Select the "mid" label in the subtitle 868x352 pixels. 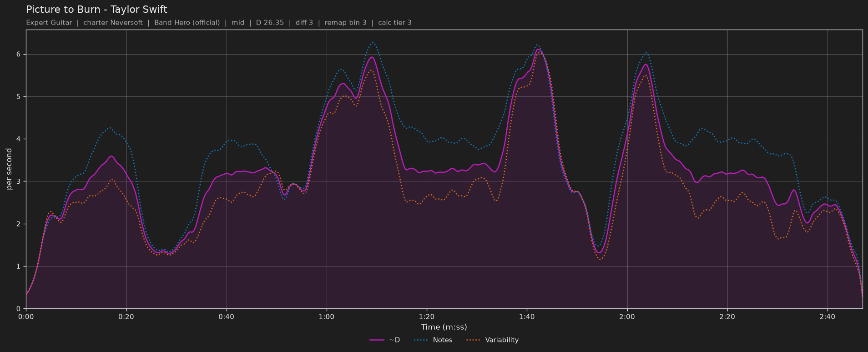[238, 23]
